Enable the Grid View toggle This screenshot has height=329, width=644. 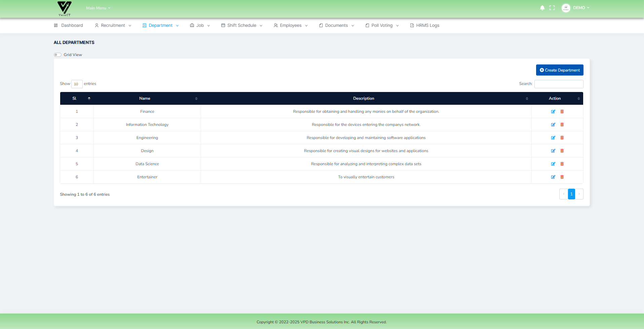pos(58,55)
